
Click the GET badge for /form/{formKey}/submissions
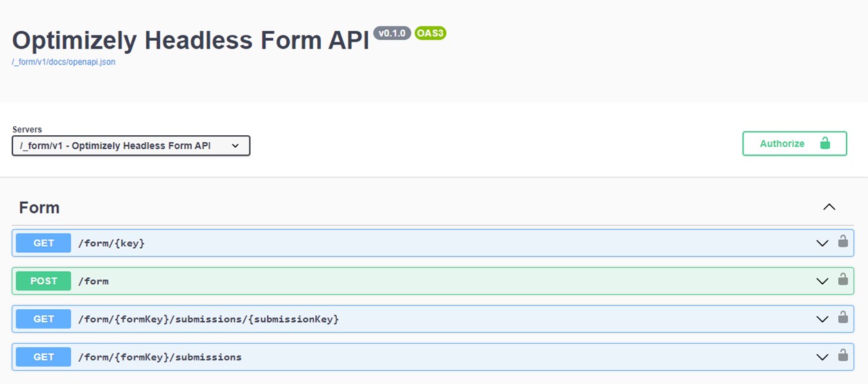tap(44, 357)
